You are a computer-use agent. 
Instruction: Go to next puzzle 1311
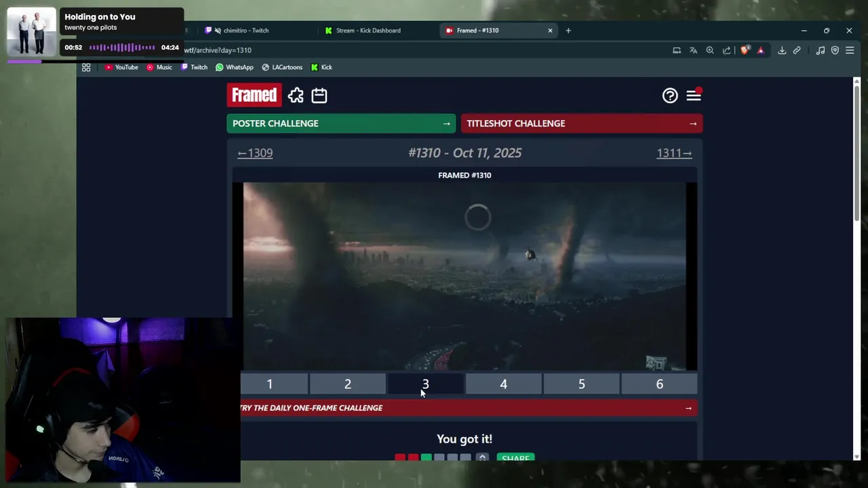[674, 153]
